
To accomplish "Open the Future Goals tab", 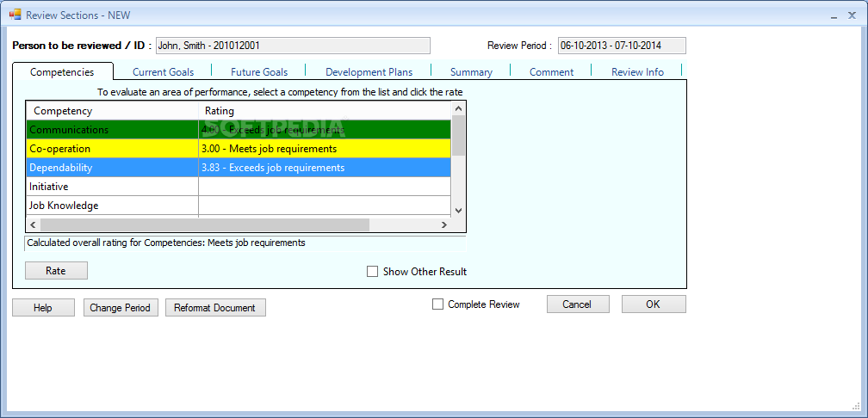I will coord(259,72).
